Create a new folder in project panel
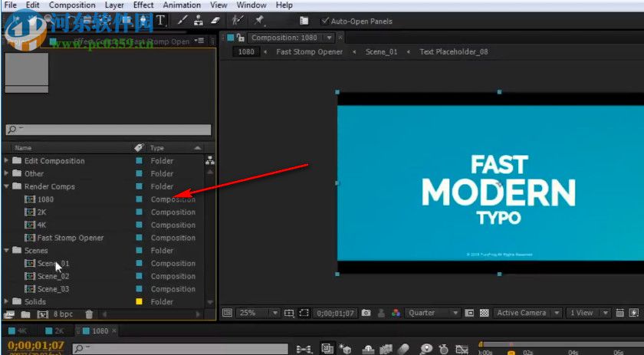The height and width of the screenshot is (355, 644). [x=26, y=314]
